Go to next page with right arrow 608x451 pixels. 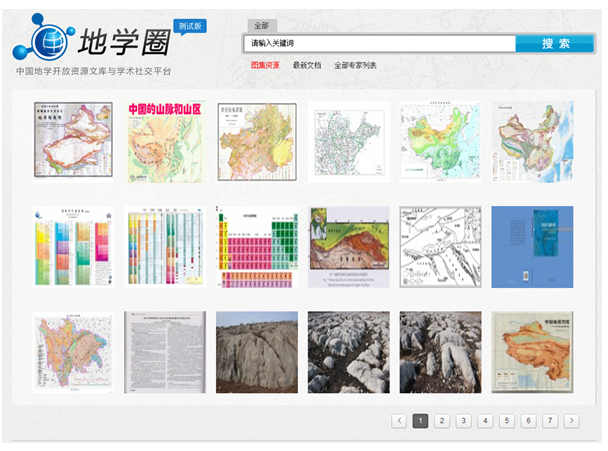point(571,421)
